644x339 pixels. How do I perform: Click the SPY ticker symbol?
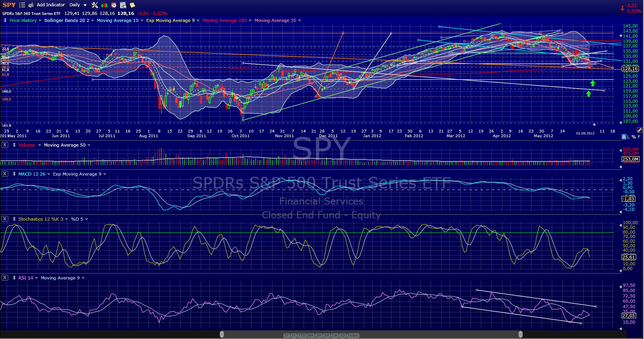[9, 5]
